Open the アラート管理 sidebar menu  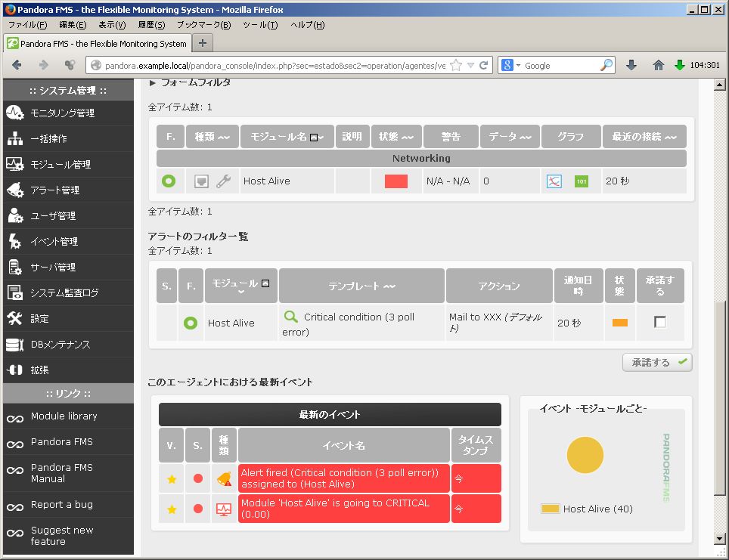point(68,190)
